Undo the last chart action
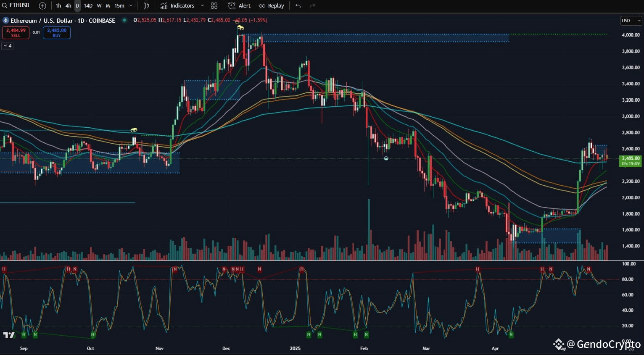Image resolution: width=644 pixels, height=355 pixels. coord(298,6)
